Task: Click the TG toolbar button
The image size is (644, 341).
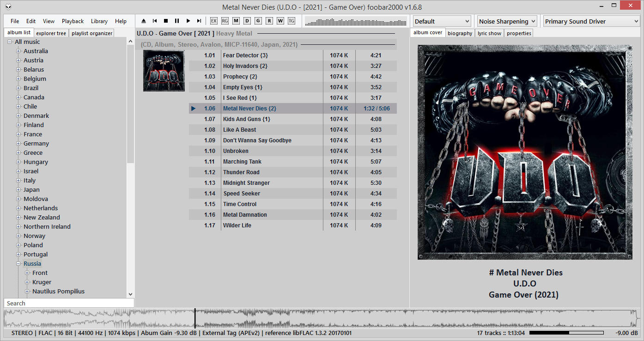Action: [x=292, y=21]
